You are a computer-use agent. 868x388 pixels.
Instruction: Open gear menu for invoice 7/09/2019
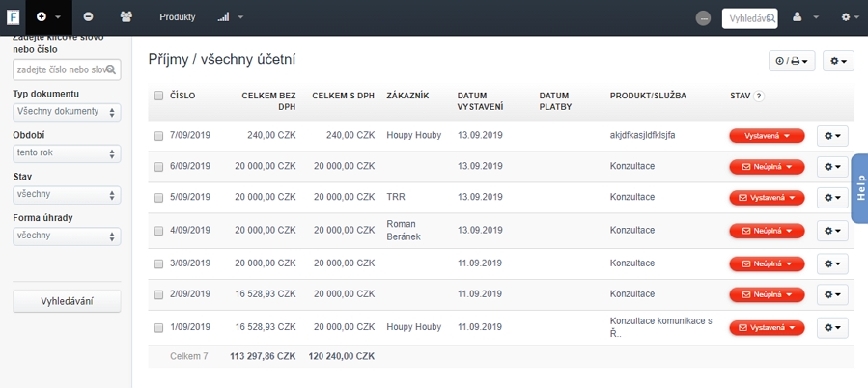pos(833,136)
